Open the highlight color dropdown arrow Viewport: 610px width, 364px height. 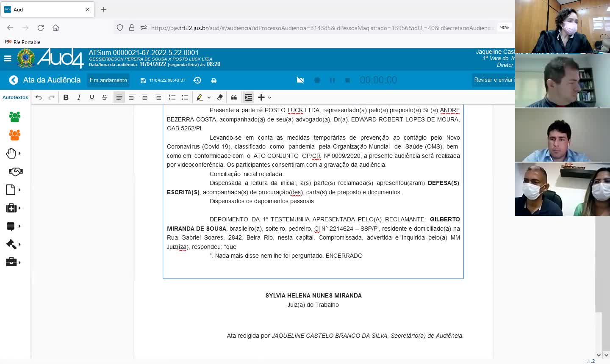(209, 98)
